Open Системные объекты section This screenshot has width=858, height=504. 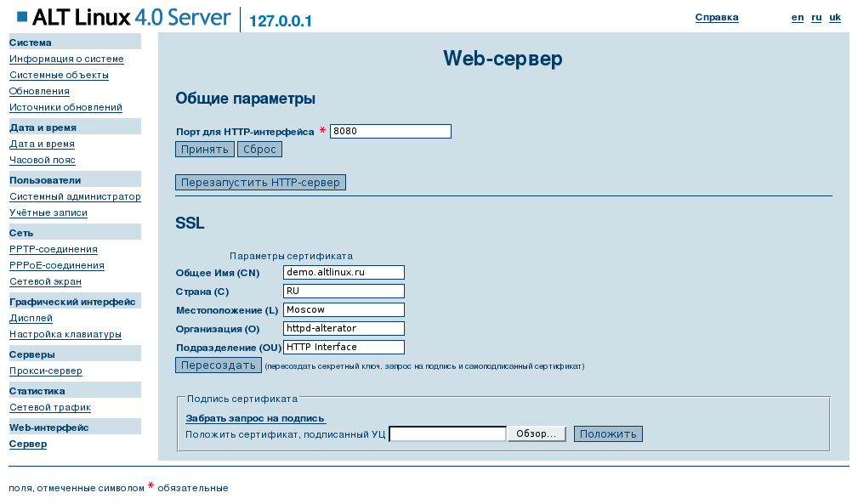click(x=58, y=75)
